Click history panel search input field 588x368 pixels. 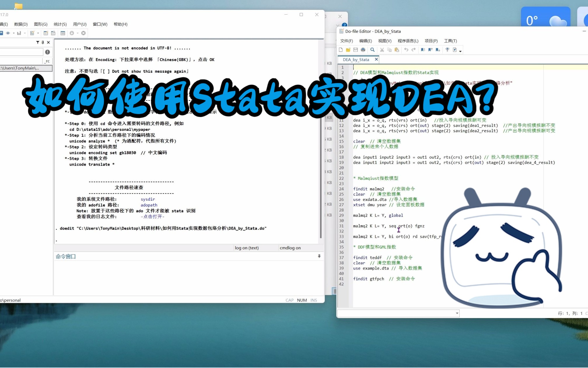click(21, 52)
